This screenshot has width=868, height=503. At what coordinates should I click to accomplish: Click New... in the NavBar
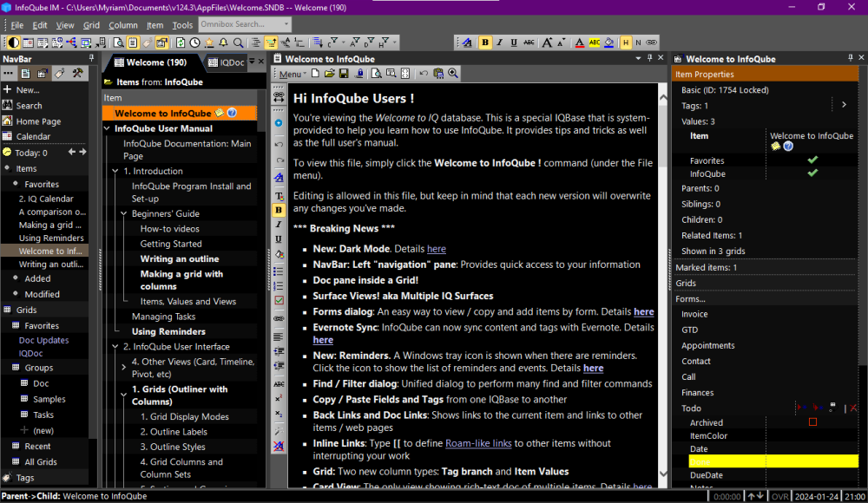(28, 89)
